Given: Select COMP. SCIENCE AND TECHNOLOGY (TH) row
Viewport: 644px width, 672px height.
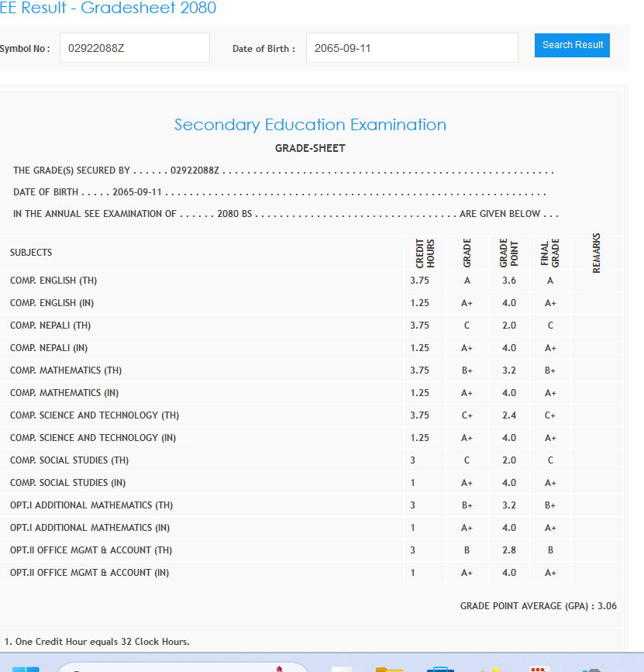Looking at the screenshot, I should pos(95,415).
